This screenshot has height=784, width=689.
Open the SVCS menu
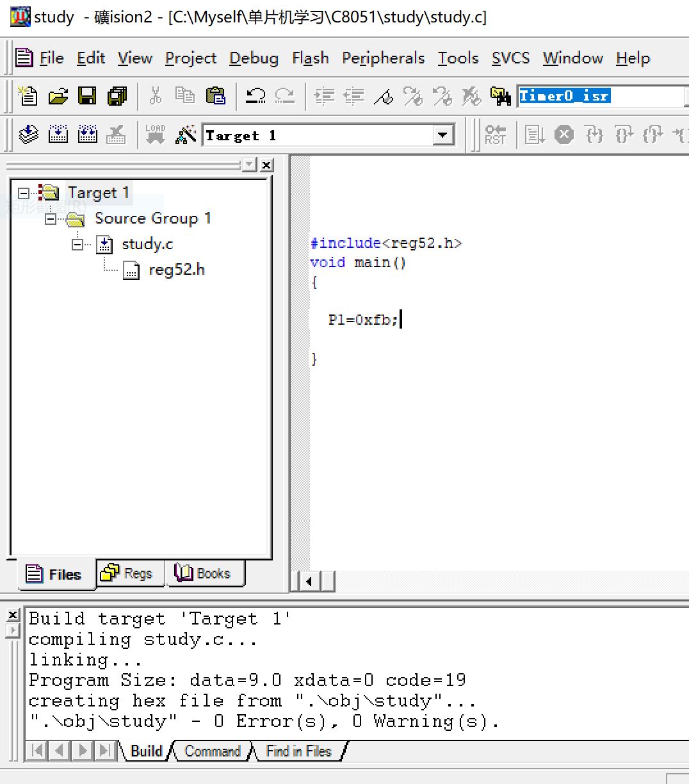pyautogui.click(x=510, y=58)
